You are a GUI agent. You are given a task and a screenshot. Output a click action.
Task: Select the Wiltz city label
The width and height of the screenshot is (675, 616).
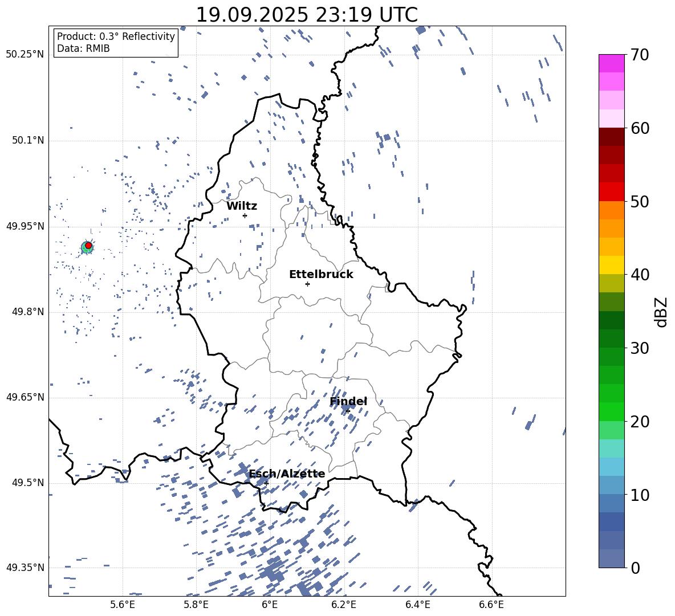pos(242,206)
